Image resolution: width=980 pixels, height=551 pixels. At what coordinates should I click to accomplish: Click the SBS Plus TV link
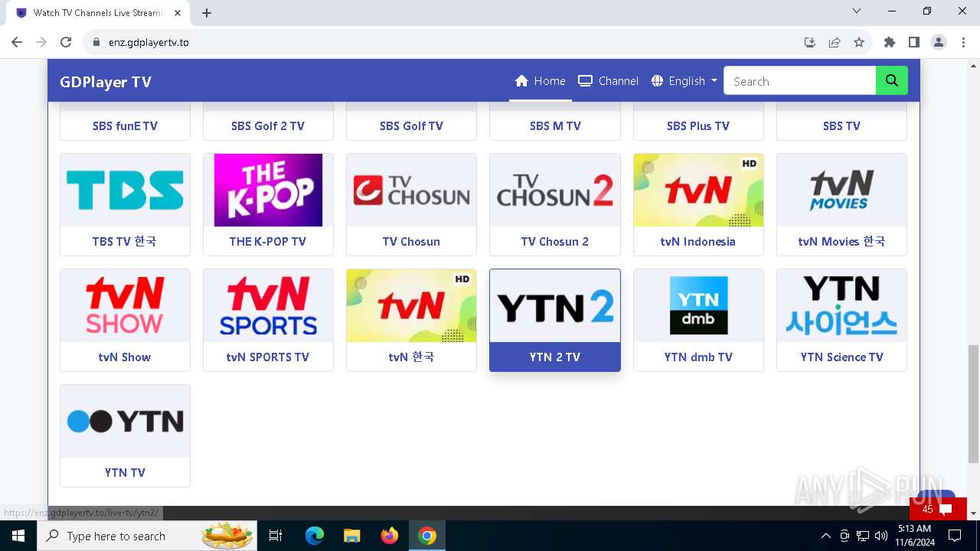698,126
